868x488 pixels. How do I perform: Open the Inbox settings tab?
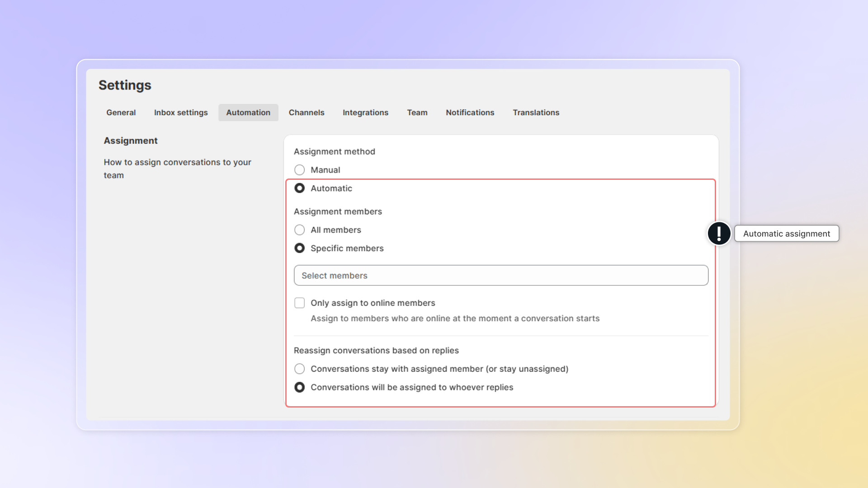pos(181,113)
